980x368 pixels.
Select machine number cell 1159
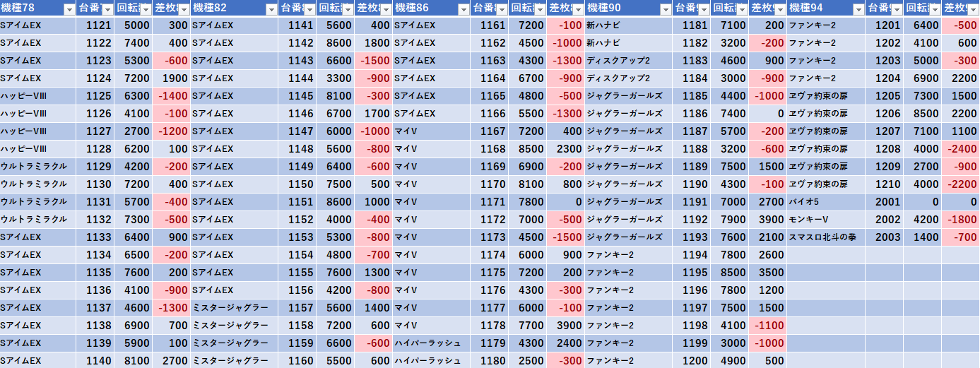297,343
